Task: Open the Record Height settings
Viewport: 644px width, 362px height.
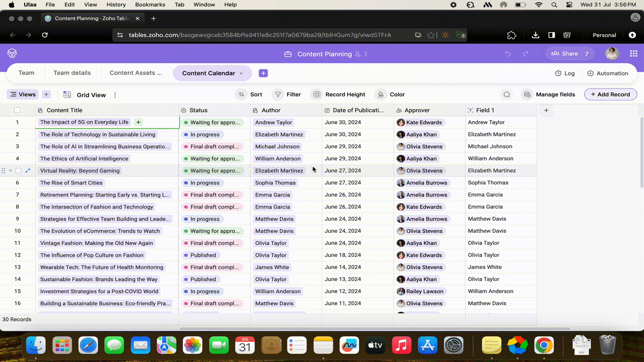Action: 339,95
